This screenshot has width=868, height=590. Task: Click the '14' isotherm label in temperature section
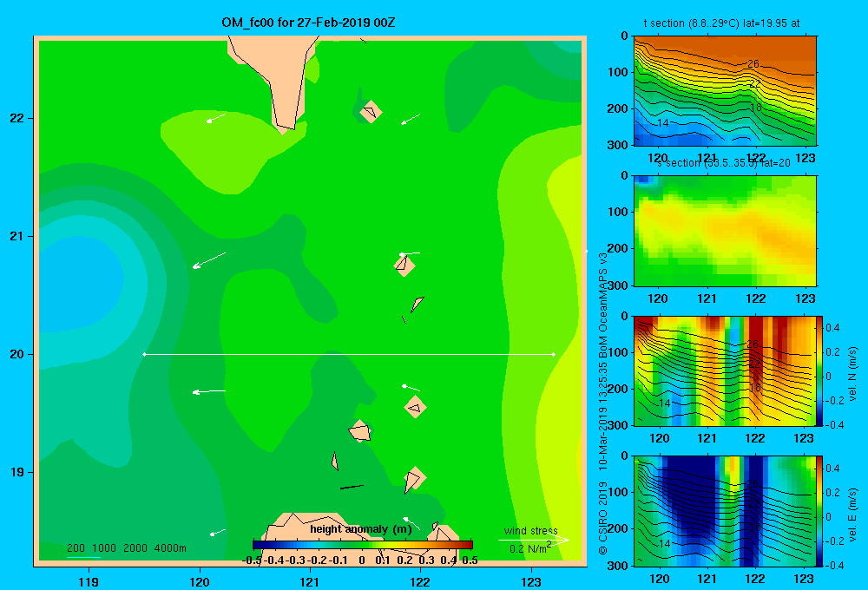point(663,123)
